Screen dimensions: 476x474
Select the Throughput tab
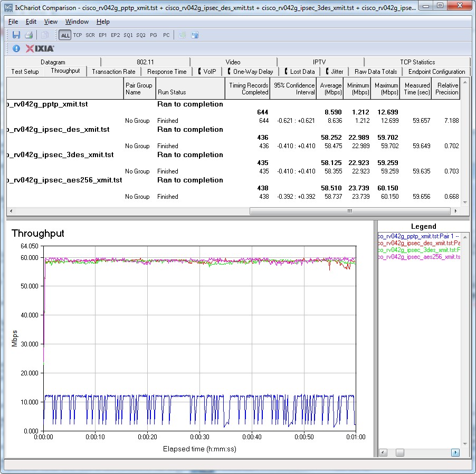[65, 71]
